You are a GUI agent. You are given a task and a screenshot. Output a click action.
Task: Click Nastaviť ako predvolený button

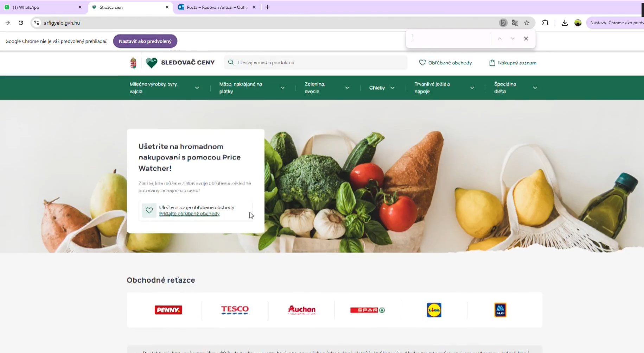[145, 41]
